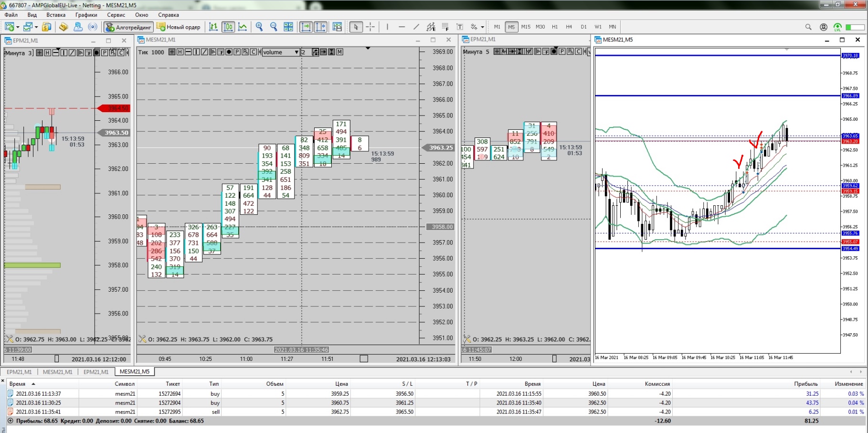Screen dimensions: 868x433
Task: Click the M icon in MESM21,M1 chart toolbar
Action: 339,52
